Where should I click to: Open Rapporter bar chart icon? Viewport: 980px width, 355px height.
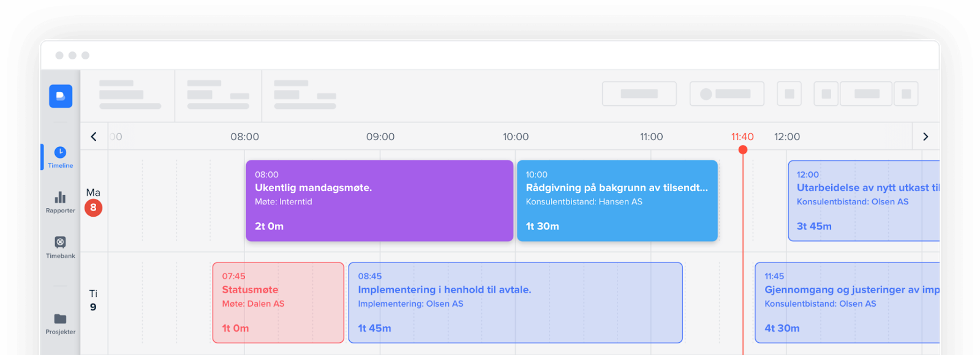coord(60,198)
